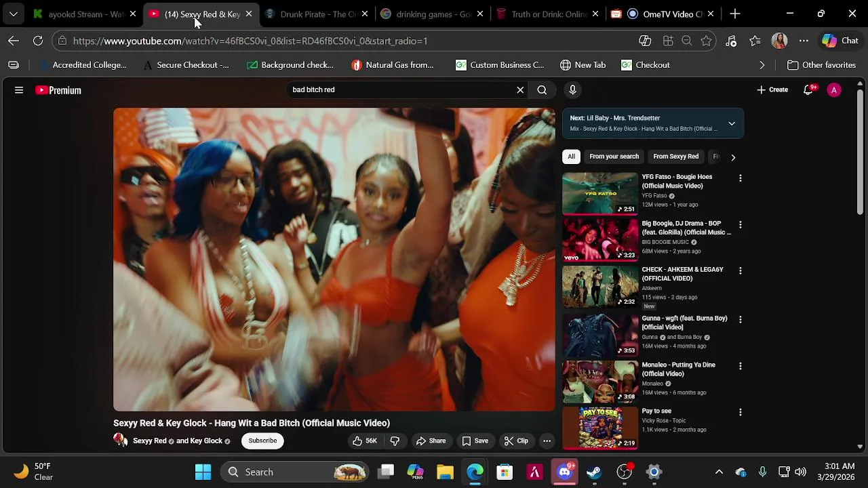Switch to the OmeTV Video Chat tab
The image size is (868, 488).
point(664,14)
